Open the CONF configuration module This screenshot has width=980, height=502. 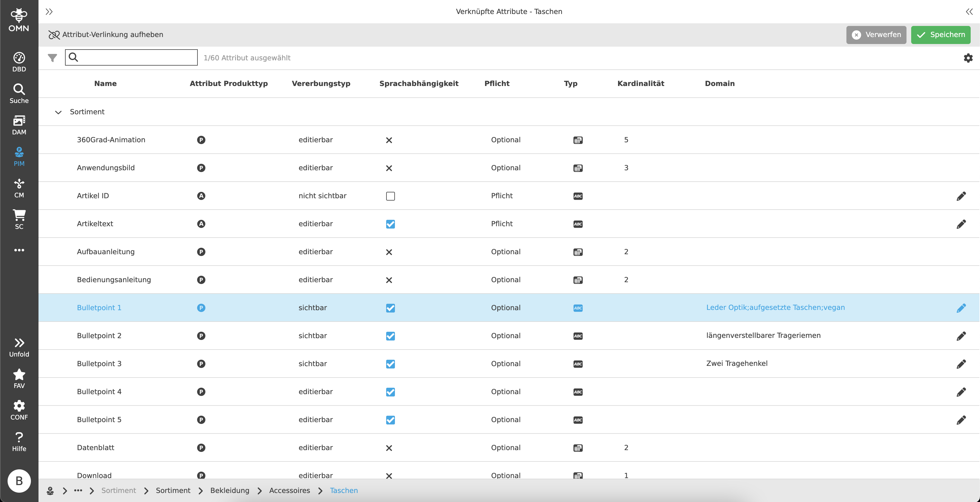coord(19,410)
